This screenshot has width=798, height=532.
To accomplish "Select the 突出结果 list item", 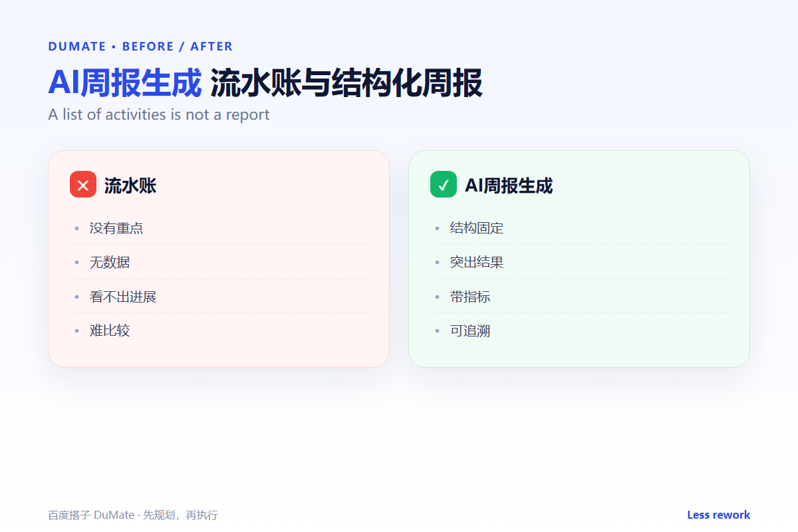I will pos(579,262).
